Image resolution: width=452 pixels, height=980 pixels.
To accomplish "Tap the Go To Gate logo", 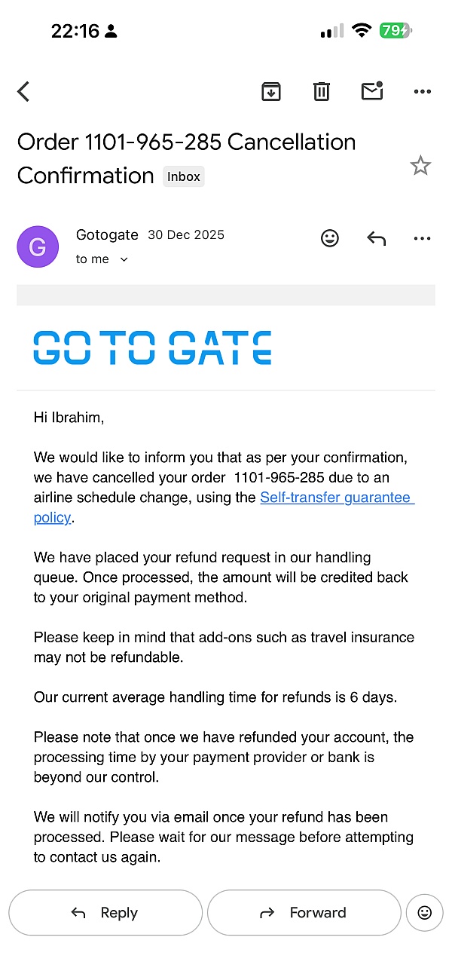I will (152, 348).
